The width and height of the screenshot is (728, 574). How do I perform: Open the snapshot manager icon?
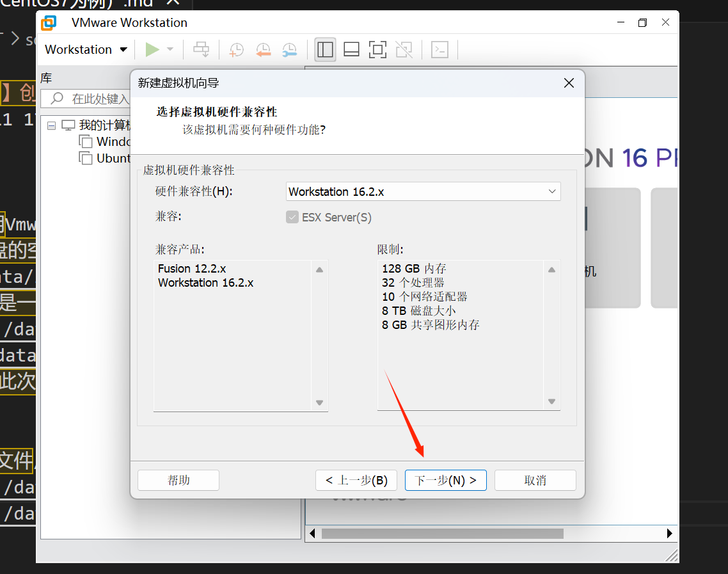point(290,49)
